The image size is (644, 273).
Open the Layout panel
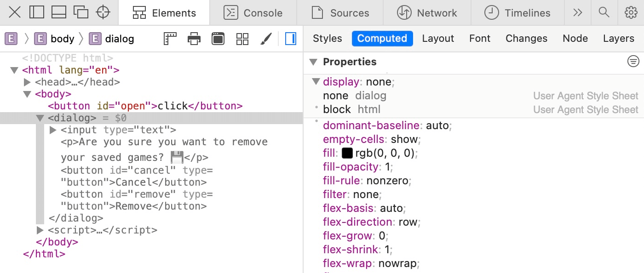(x=438, y=39)
